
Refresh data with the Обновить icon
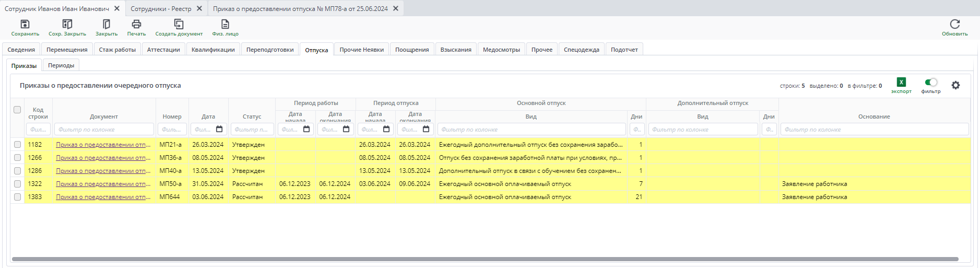(x=954, y=25)
